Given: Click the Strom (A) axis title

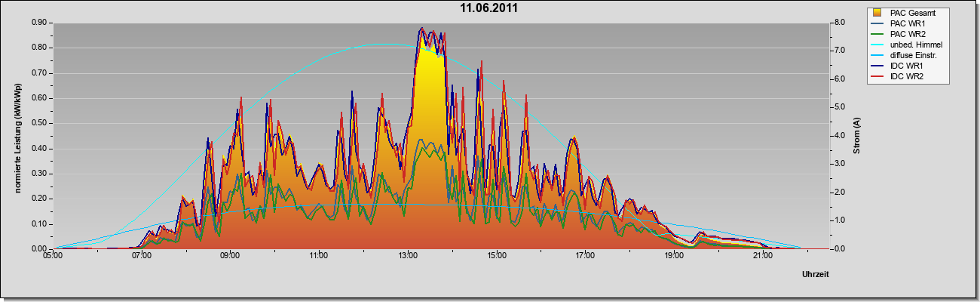Looking at the screenshot, I should 857,136.
